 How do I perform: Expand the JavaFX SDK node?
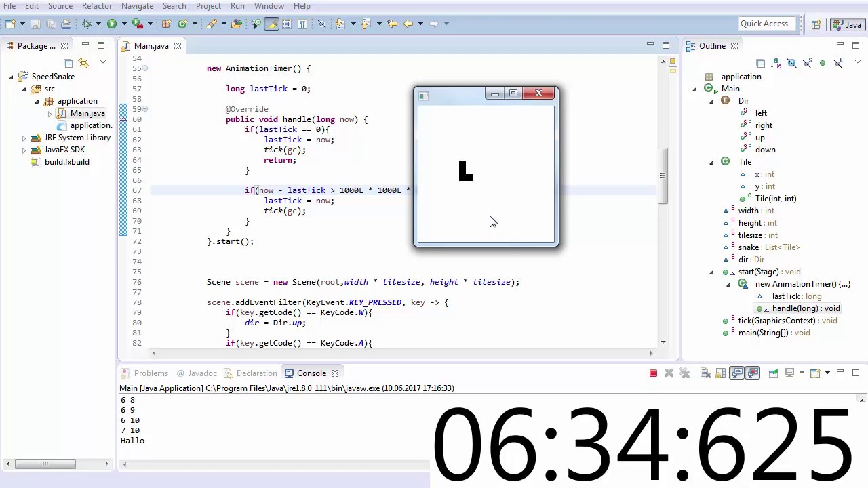24,150
